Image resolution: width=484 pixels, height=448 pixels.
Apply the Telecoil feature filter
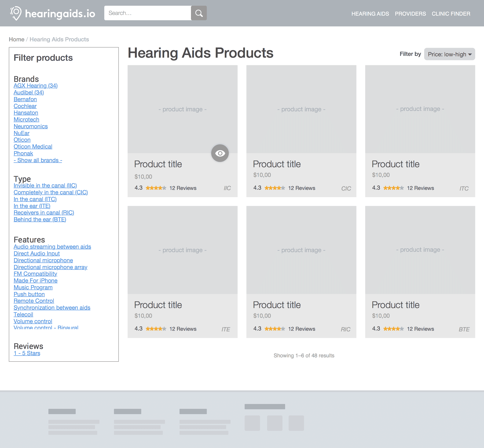(x=23, y=314)
